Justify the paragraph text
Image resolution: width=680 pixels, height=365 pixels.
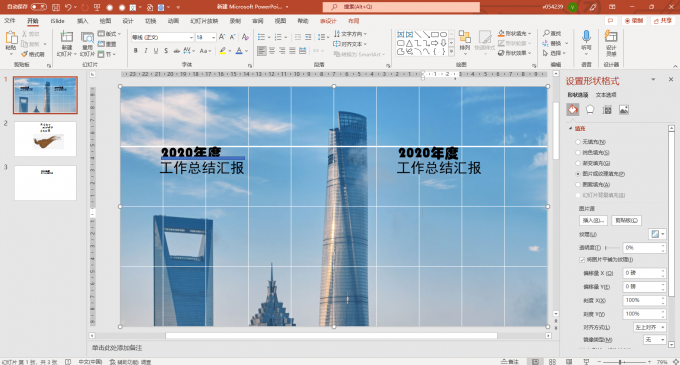(292, 51)
